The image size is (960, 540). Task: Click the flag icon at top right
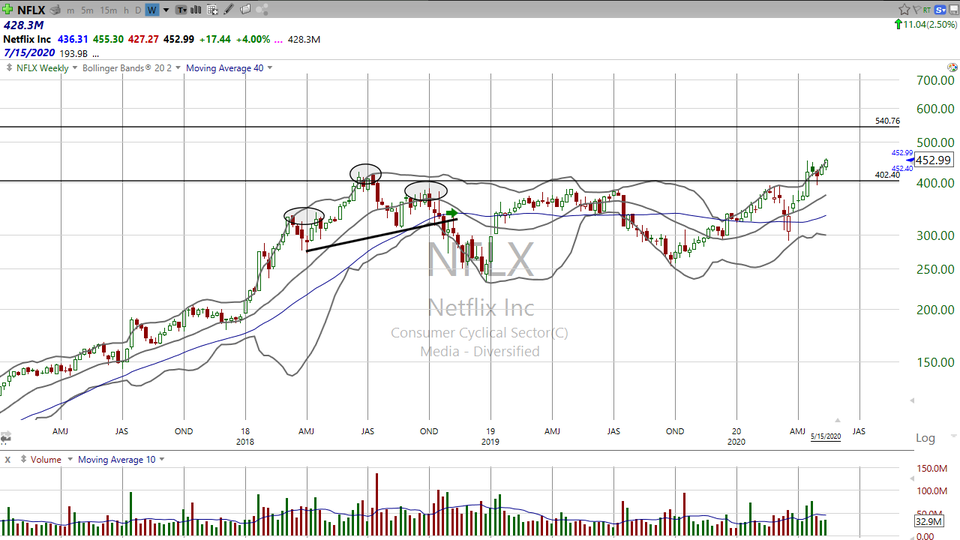pyautogui.click(x=917, y=10)
